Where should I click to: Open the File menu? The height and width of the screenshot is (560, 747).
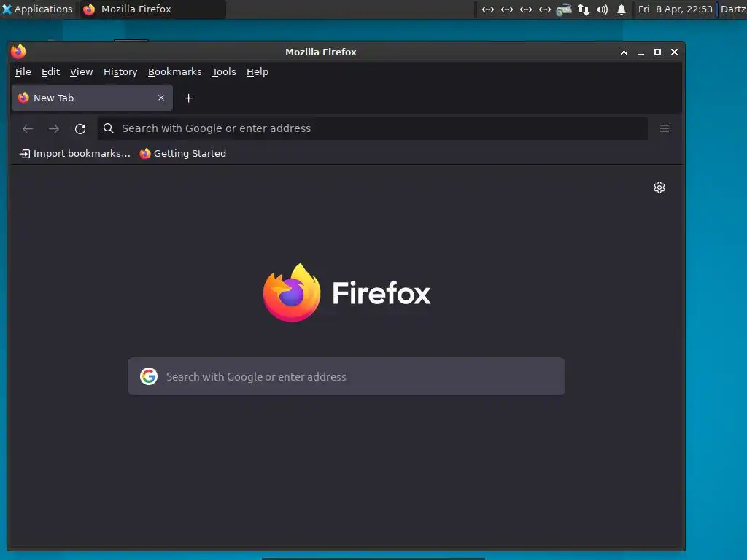(23, 72)
